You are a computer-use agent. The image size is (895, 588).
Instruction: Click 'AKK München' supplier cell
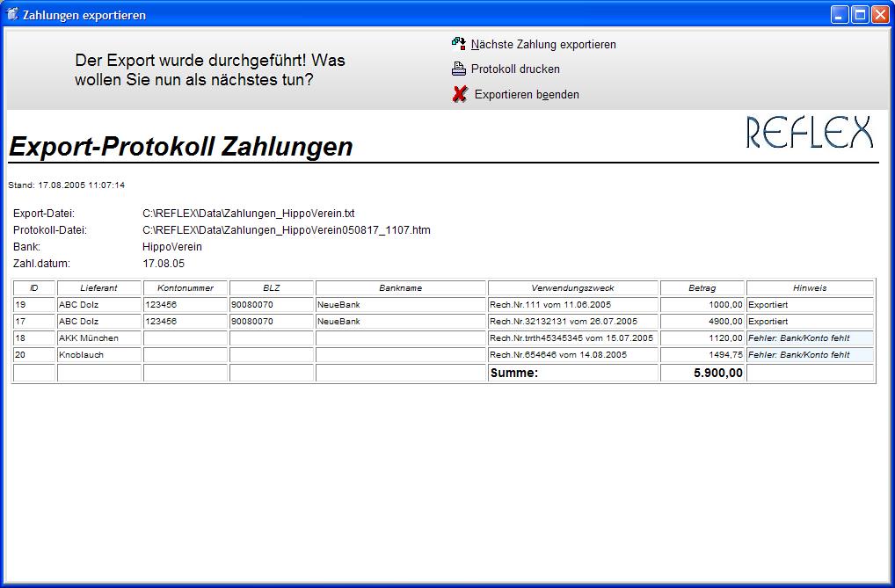click(x=99, y=338)
